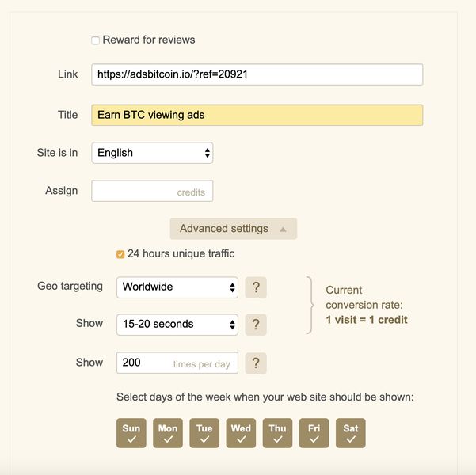This screenshot has width=476, height=475.
Task: Click the Link URL input field
Action: [257, 74]
